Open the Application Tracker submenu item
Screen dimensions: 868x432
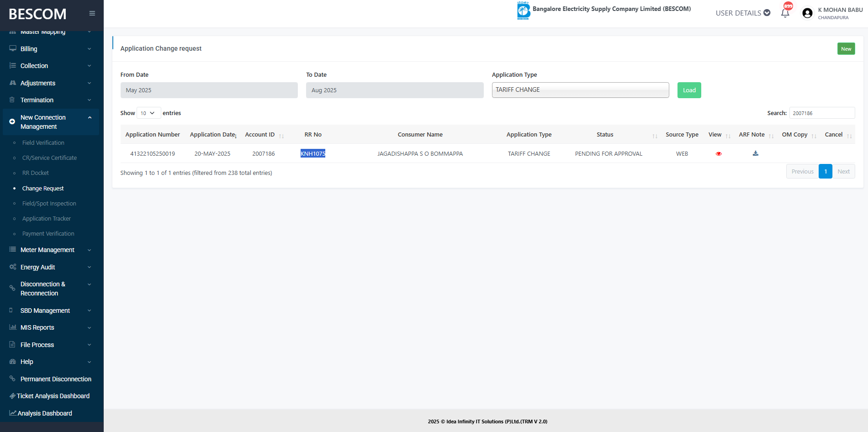tap(47, 219)
